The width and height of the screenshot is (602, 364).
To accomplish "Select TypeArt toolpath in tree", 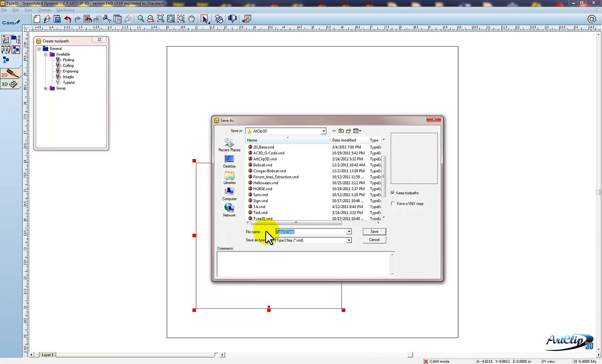I will pos(69,83).
